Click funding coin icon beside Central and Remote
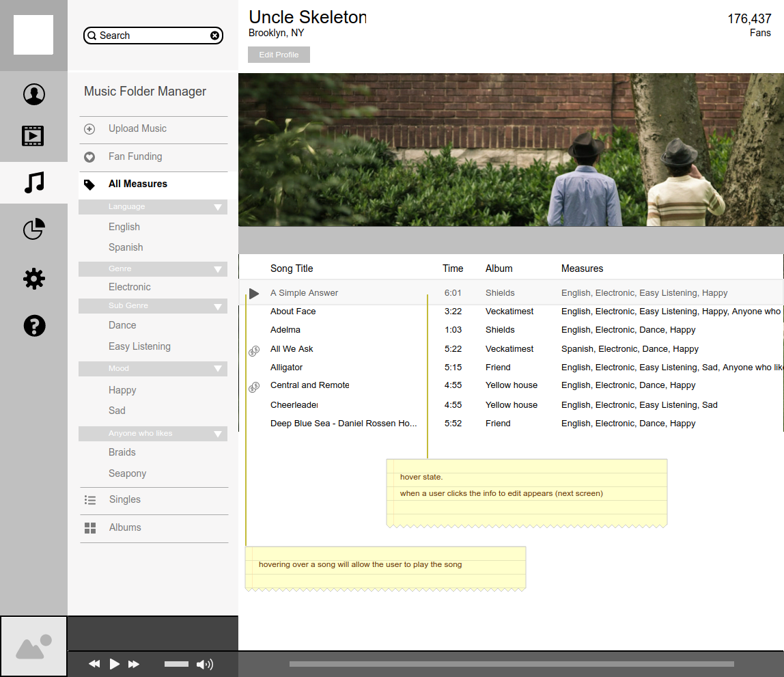The image size is (784, 677). pos(254,387)
